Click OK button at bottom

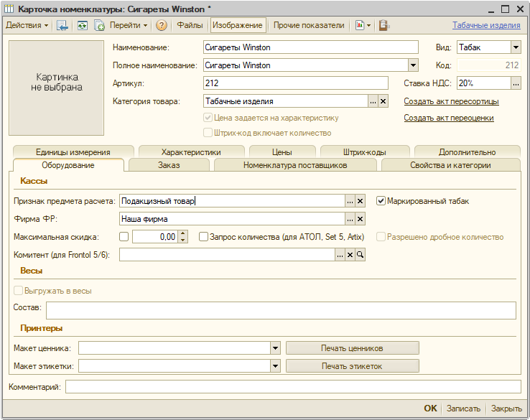(x=430, y=409)
